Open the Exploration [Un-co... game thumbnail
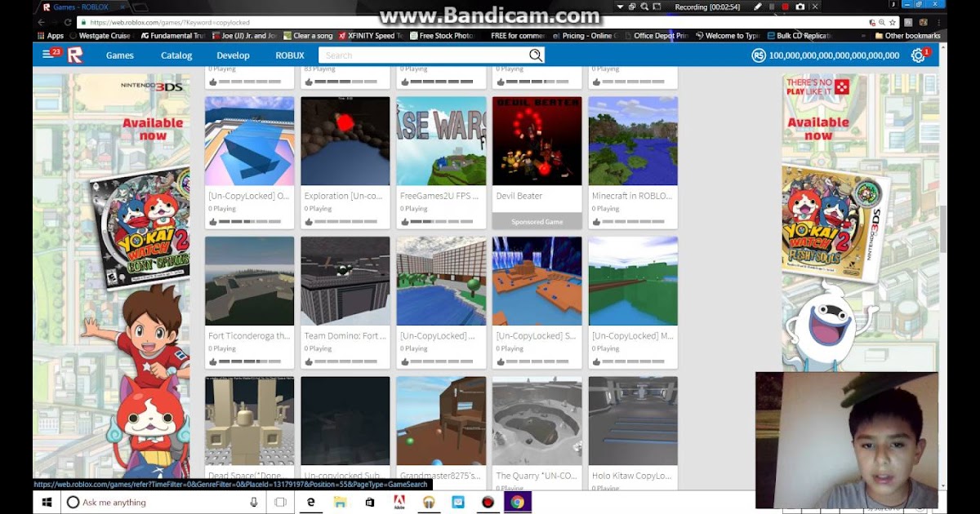The height and width of the screenshot is (514, 980). click(345, 141)
